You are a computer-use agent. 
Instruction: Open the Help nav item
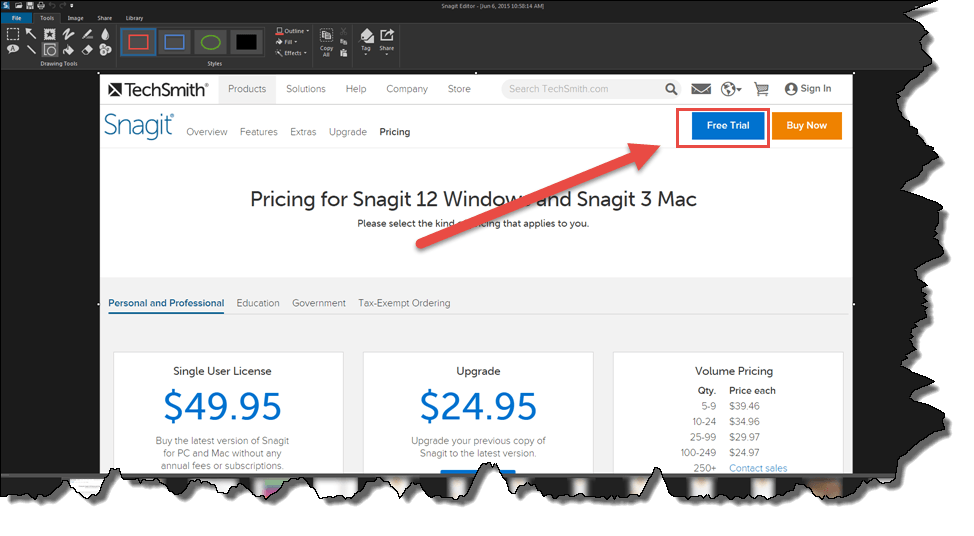pyautogui.click(x=356, y=89)
